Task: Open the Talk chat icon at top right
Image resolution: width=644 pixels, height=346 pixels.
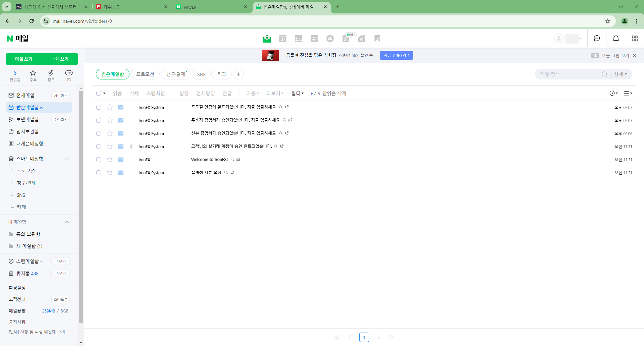Action: click(597, 38)
